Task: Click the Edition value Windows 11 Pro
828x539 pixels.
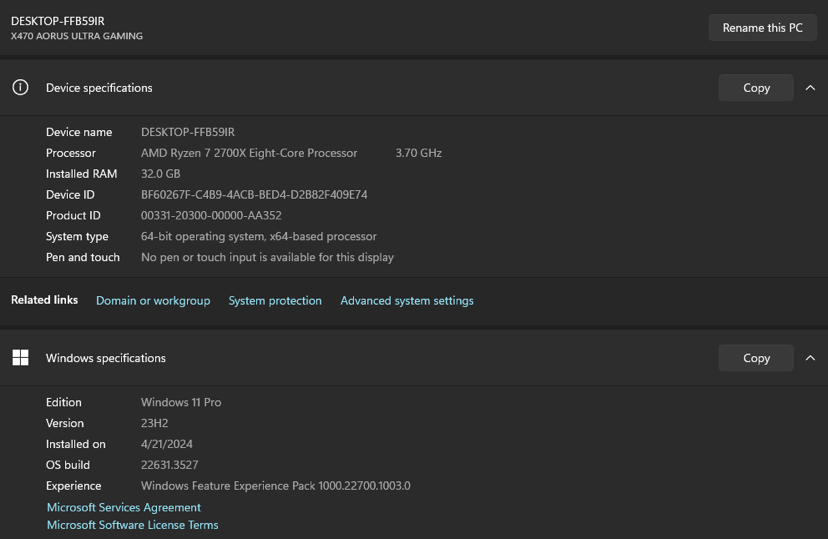Action: 181,402
